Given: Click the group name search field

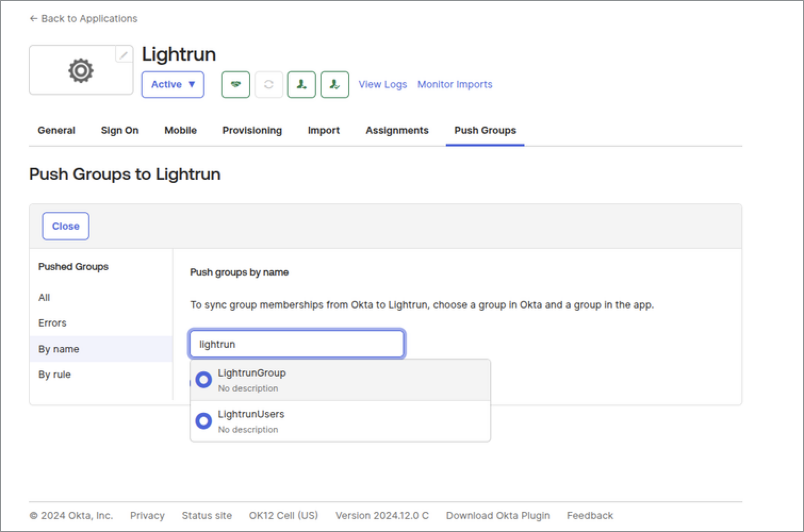Looking at the screenshot, I should [297, 344].
